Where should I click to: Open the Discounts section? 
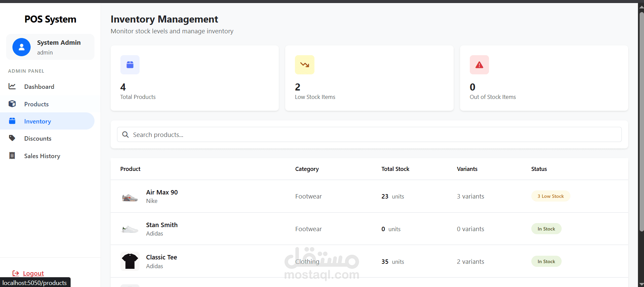pos(47,138)
